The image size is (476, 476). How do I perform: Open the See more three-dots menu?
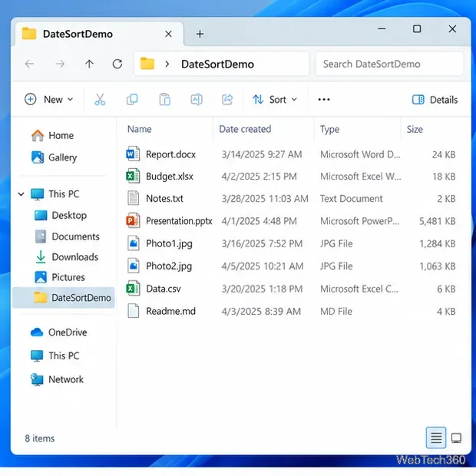point(324,99)
